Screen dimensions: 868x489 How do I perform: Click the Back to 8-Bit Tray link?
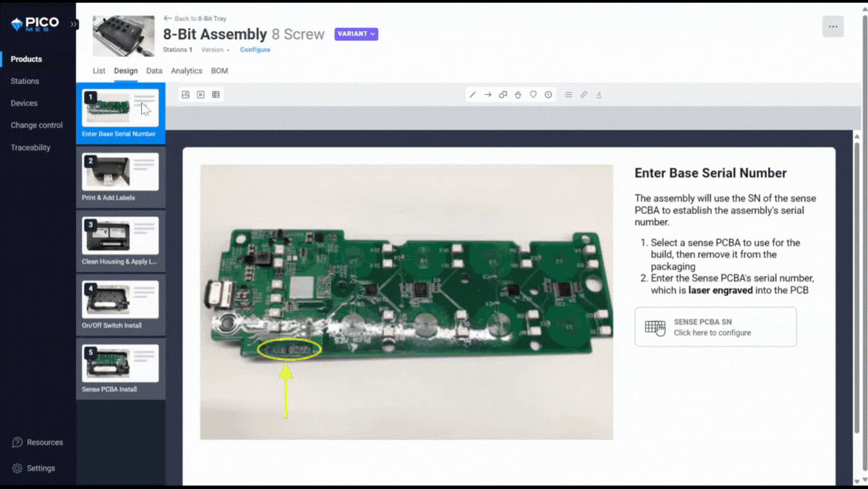coord(195,19)
